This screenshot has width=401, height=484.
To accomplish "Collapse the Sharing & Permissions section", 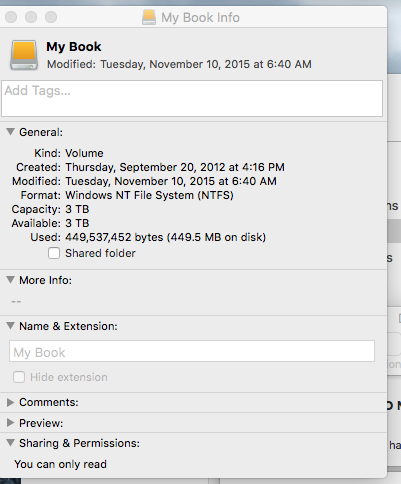I will [11, 443].
